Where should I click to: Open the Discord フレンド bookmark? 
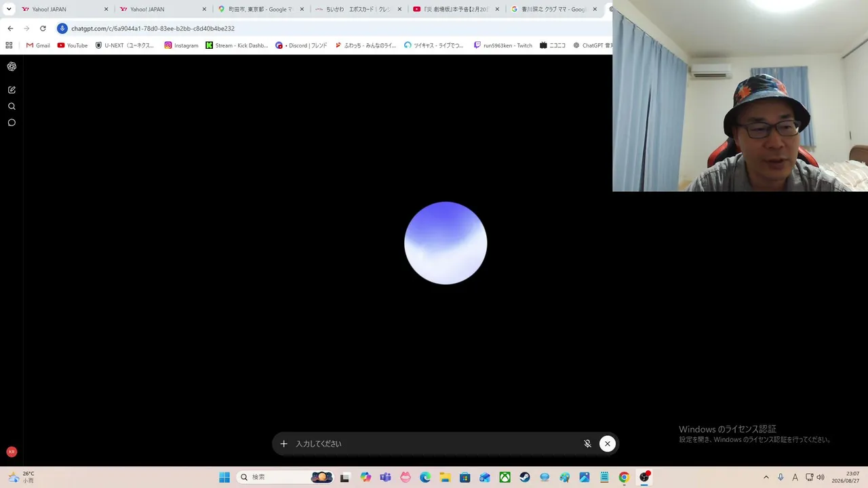pos(301,45)
